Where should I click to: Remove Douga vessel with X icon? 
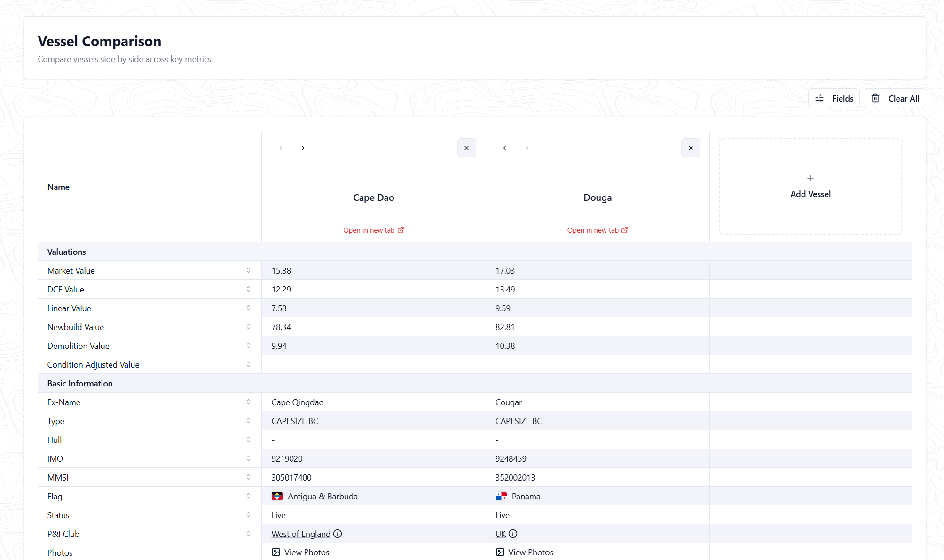690,148
